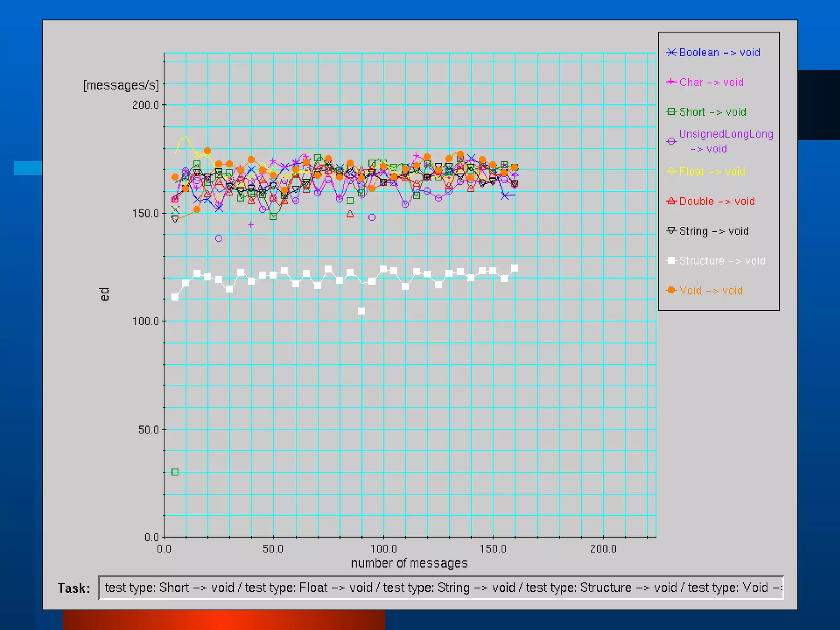The width and height of the screenshot is (840, 630).
Task: Select the 'Structure -> void' legend label
Action: point(722,261)
